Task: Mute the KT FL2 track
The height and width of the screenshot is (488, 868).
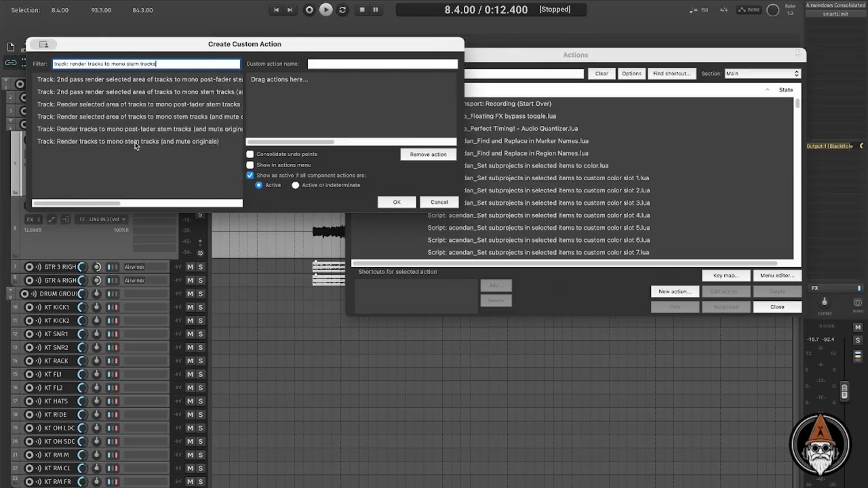Action: [191, 388]
